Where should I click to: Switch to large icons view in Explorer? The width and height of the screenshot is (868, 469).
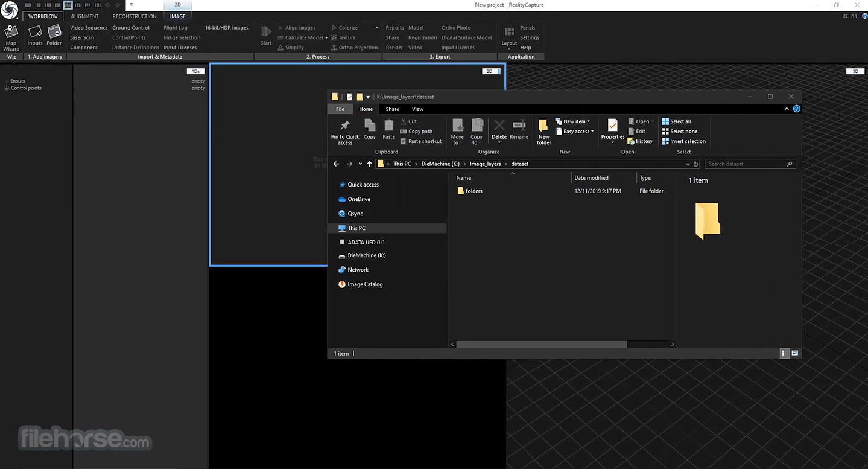[x=795, y=353]
